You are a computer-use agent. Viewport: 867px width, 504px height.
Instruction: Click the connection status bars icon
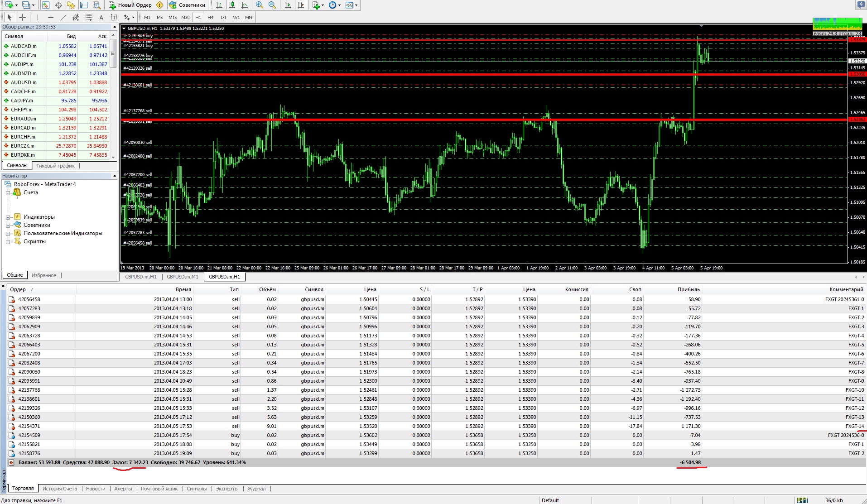pos(802,500)
